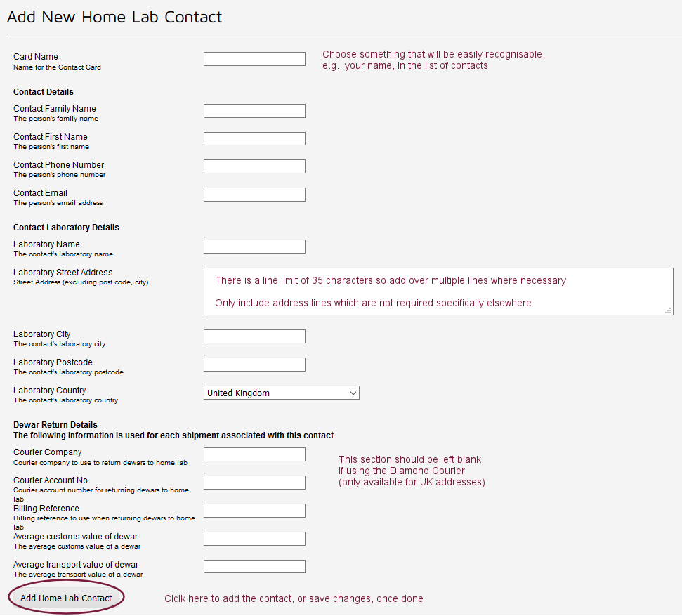
Task: Click the Contact Email input
Action: click(x=254, y=194)
